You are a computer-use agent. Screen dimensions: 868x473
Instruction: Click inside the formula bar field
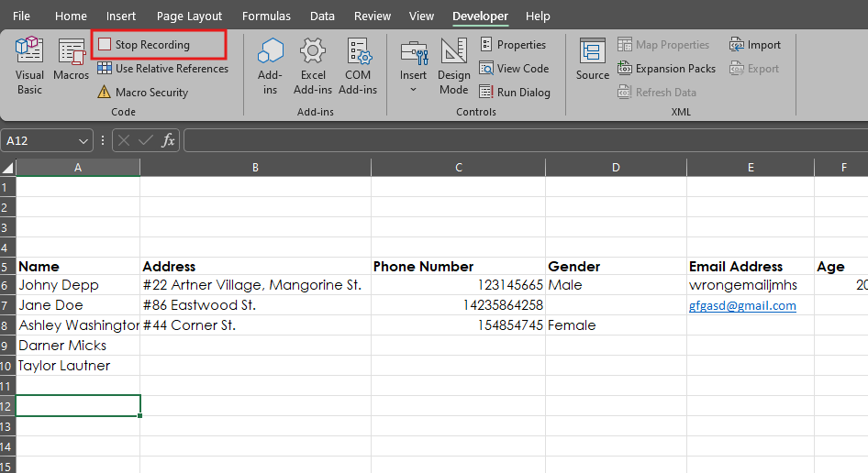tap(523, 140)
